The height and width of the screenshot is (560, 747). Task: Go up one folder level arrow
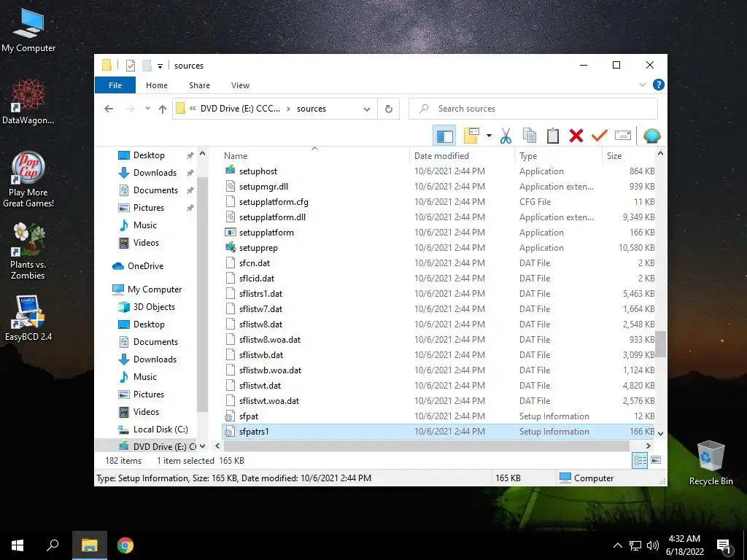point(163,109)
